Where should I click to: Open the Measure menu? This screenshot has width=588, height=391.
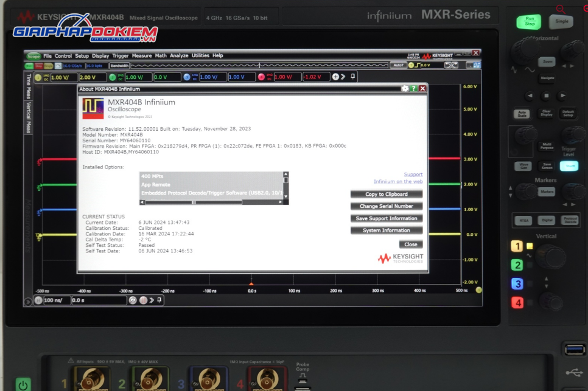click(x=142, y=55)
